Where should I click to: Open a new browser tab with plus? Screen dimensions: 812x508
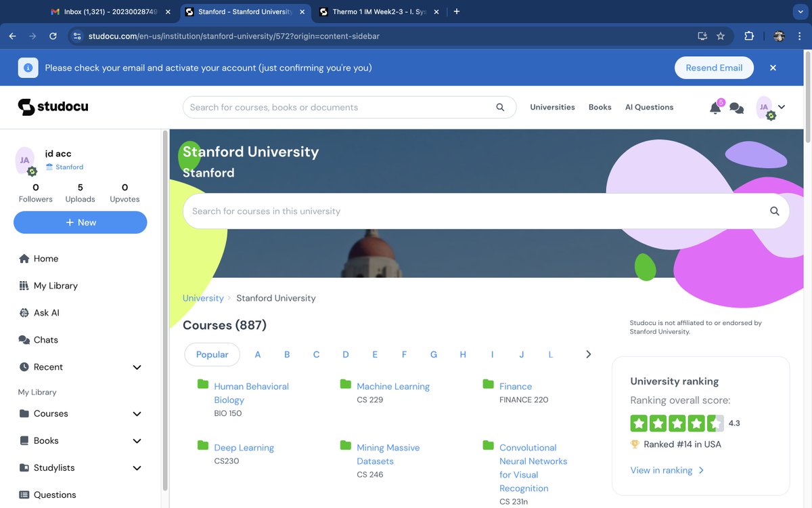457,12
